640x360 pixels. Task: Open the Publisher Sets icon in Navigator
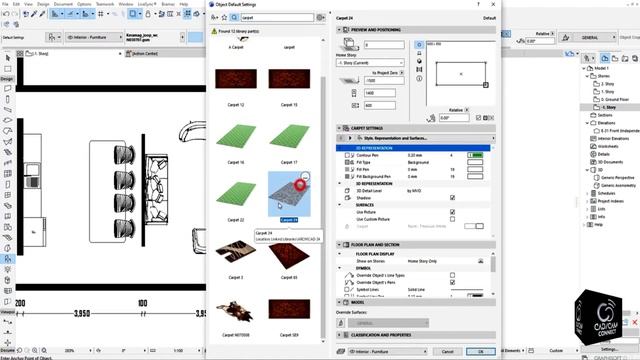[635, 59]
